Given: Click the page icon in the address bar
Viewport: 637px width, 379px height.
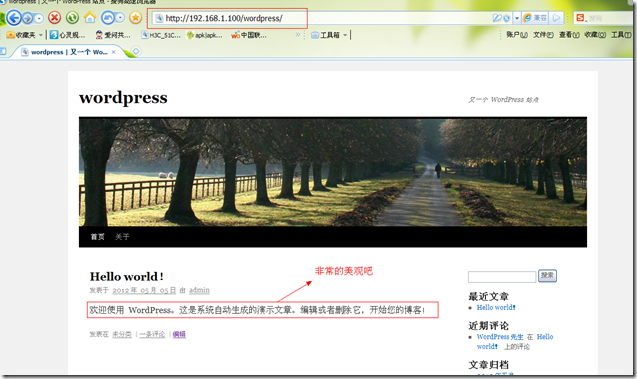Looking at the screenshot, I should click(x=160, y=18).
